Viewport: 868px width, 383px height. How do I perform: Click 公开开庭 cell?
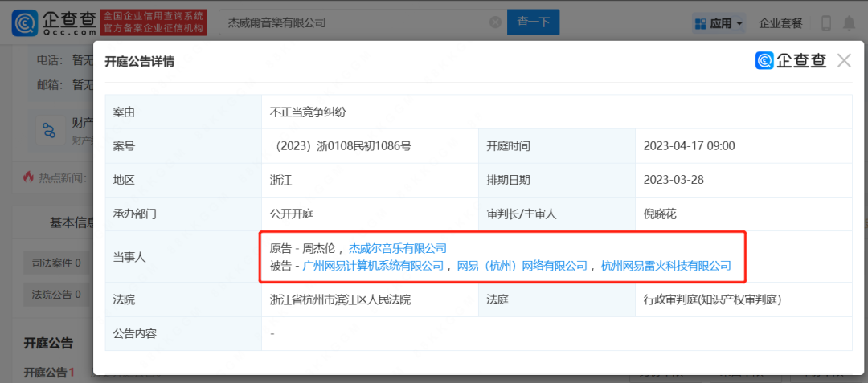pos(292,214)
